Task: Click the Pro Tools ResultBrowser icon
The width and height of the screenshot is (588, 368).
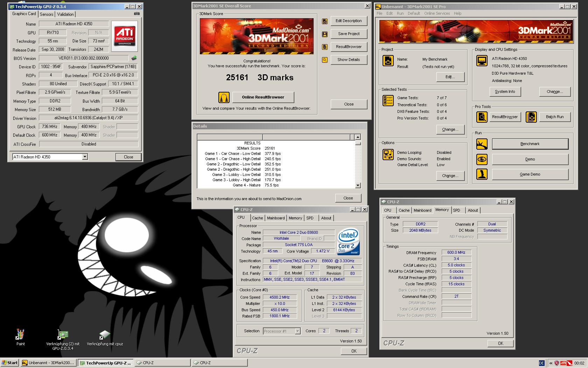Action: click(x=482, y=117)
